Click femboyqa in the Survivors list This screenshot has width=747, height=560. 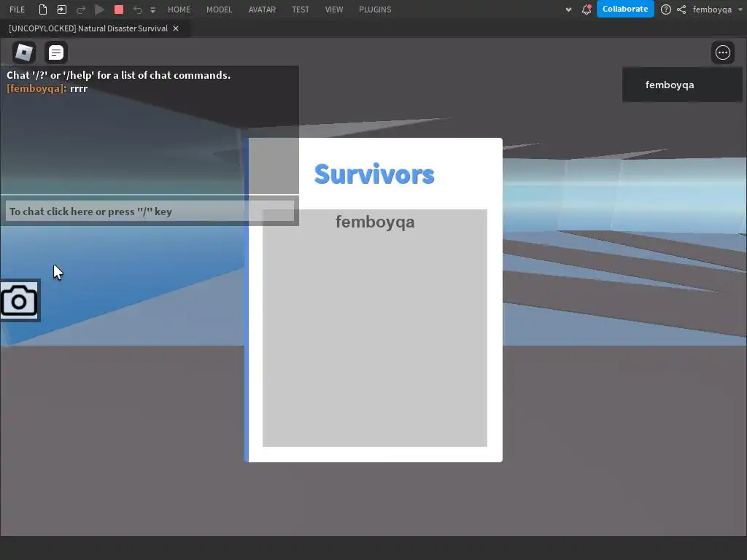(x=375, y=222)
